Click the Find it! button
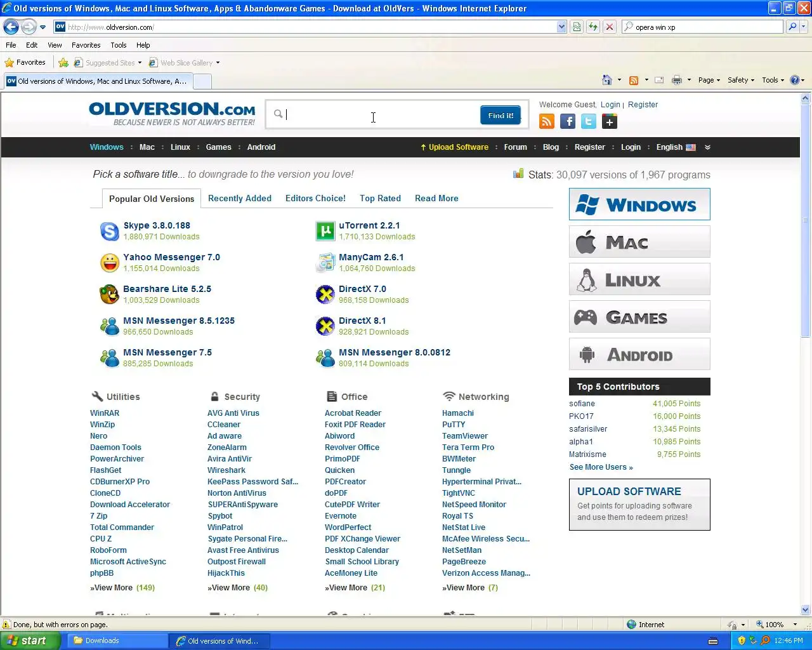812x650 pixels. click(501, 115)
